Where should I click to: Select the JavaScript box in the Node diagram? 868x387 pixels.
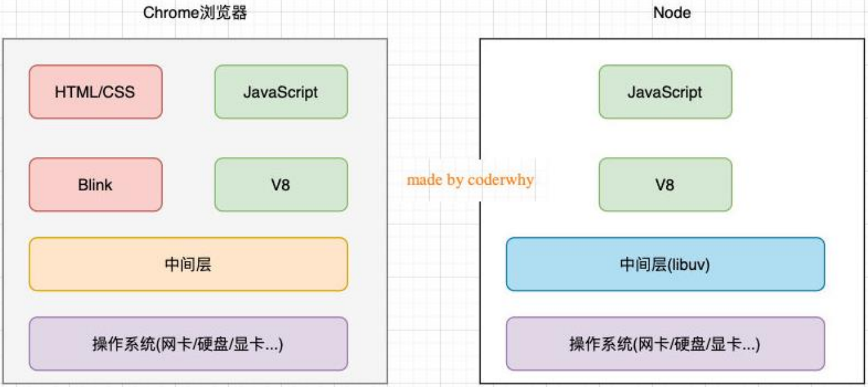click(x=665, y=92)
